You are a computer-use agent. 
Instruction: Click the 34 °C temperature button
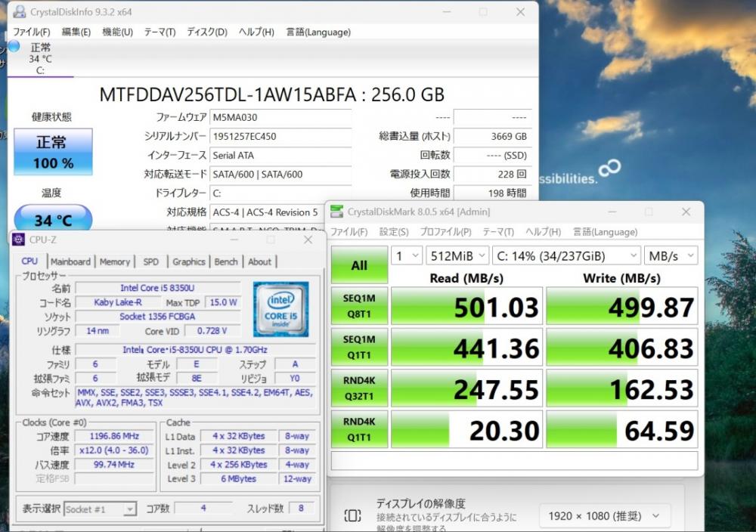(53, 219)
